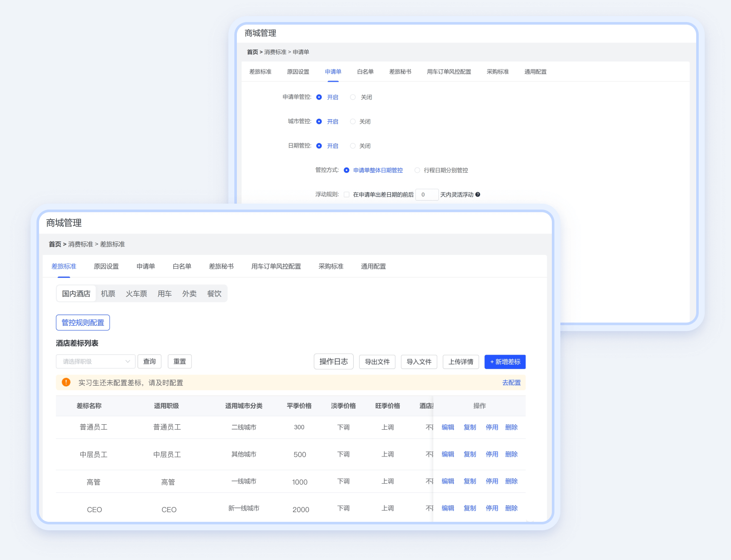Screen dimensions: 731x560
Task: Click the orange warning alert icon
Action: click(x=66, y=382)
